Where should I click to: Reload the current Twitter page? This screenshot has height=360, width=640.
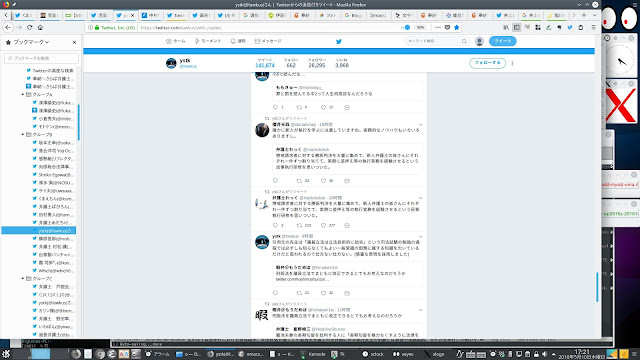point(29,27)
